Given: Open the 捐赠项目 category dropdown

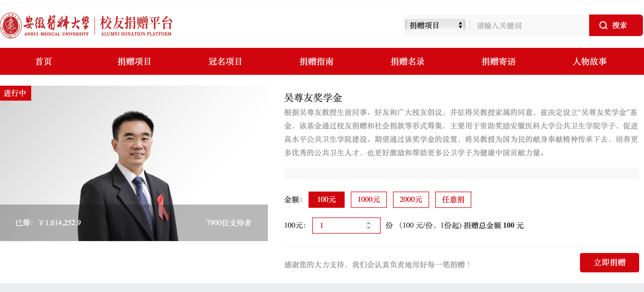Looking at the screenshot, I should pyautogui.click(x=434, y=25).
